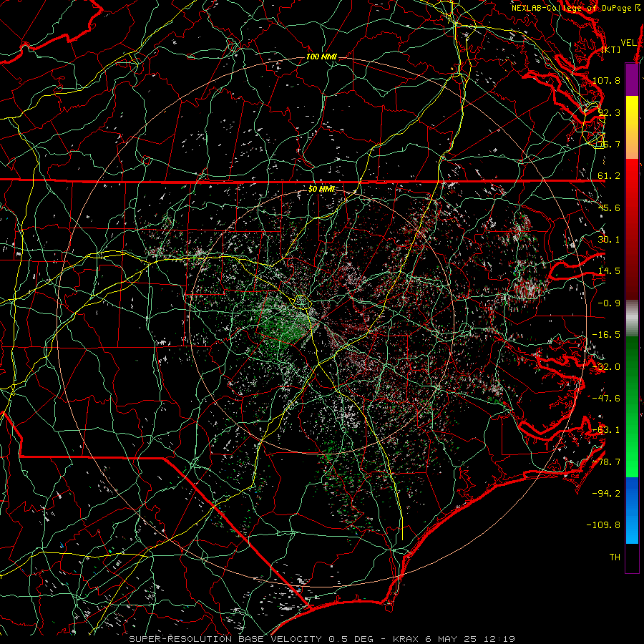Screen dimensions: 644x644
Task: Select the 61.2 value on velocity scale
Action: [609, 176]
